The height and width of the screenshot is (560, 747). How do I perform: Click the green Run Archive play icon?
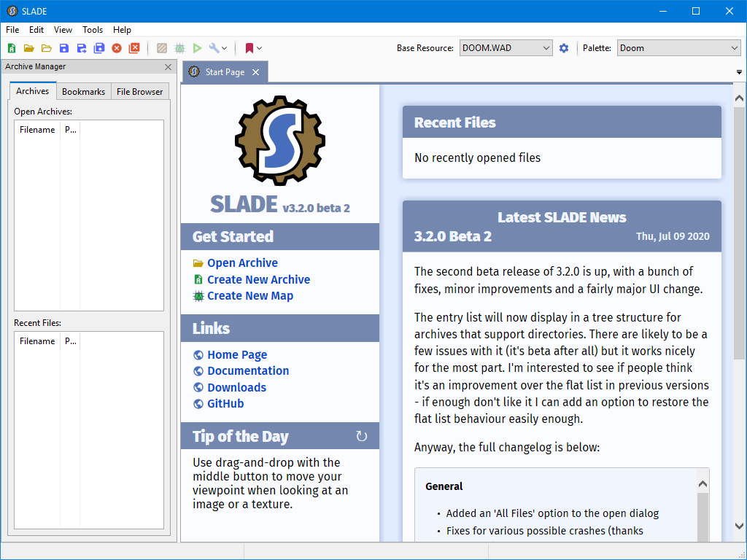click(197, 48)
